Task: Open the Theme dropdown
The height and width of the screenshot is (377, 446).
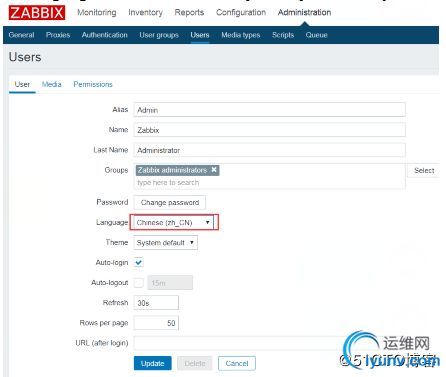Action: tap(165, 242)
